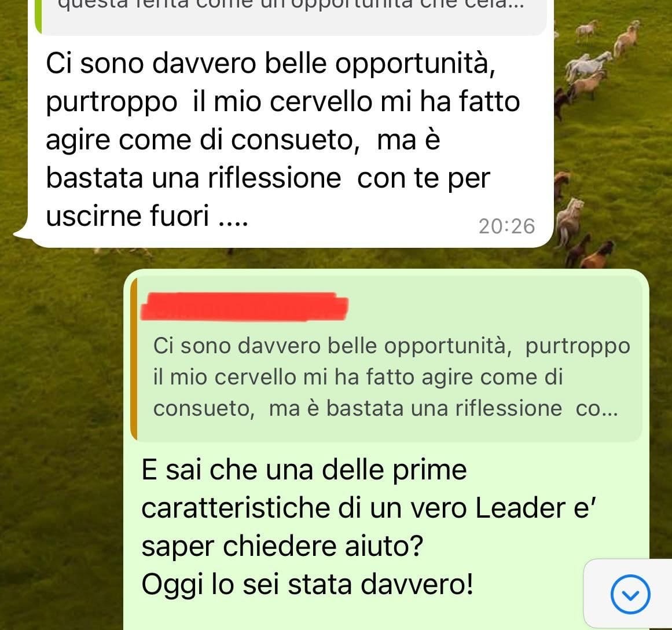Viewport: 672px width, 630px height.
Task: Click the orange vertical quote bar
Action: tap(134, 358)
